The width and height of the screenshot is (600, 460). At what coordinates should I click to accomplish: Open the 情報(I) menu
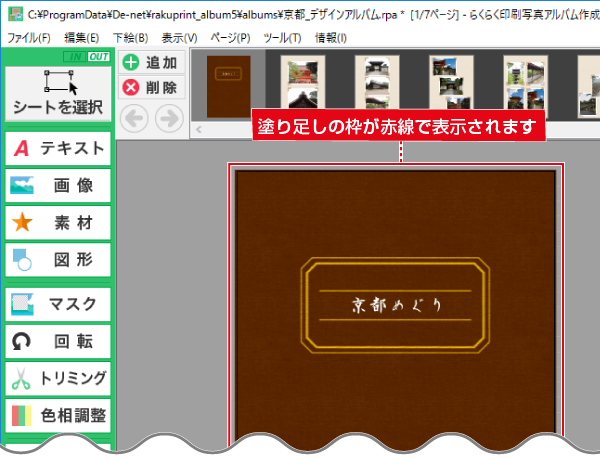(x=331, y=38)
